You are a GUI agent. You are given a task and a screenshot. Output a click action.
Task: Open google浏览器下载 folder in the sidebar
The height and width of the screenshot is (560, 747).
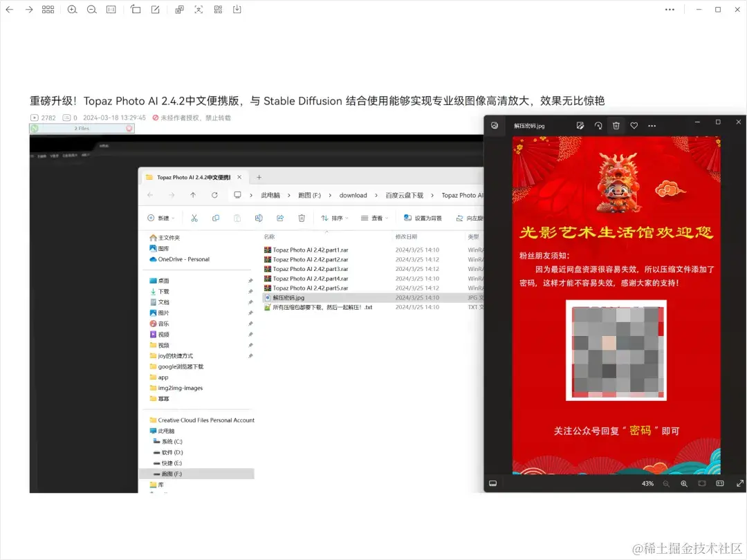pyautogui.click(x=177, y=366)
